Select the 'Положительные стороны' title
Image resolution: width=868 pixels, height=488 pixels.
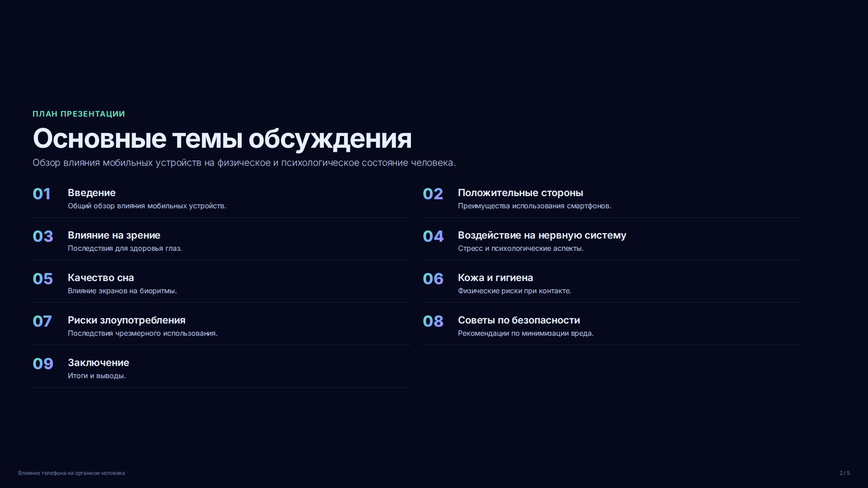(x=520, y=193)
